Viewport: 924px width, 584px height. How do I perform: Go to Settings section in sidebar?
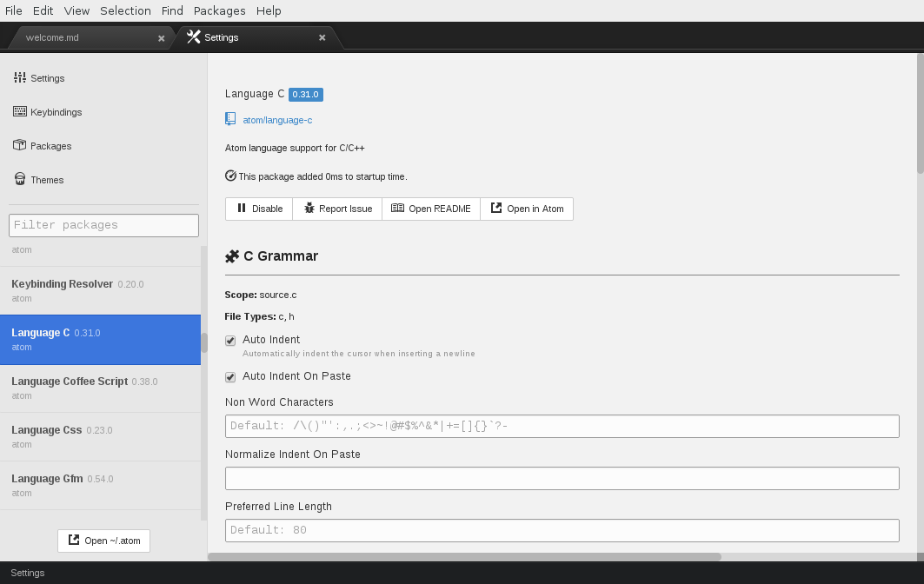coord(47,78)
